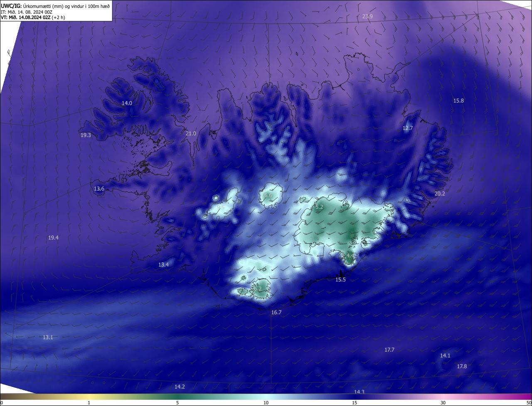Click the 19.3 value on the map

coord(86,135)
